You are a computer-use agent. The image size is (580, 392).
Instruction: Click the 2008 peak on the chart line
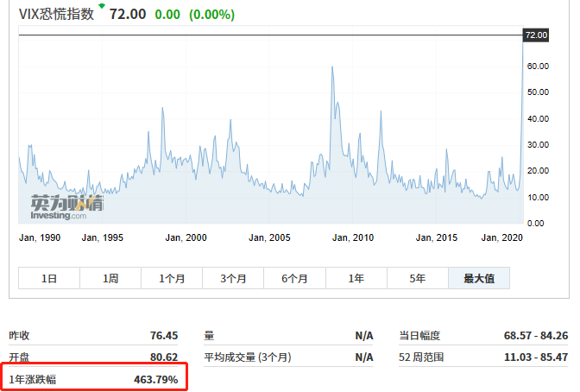click(332, 67)
